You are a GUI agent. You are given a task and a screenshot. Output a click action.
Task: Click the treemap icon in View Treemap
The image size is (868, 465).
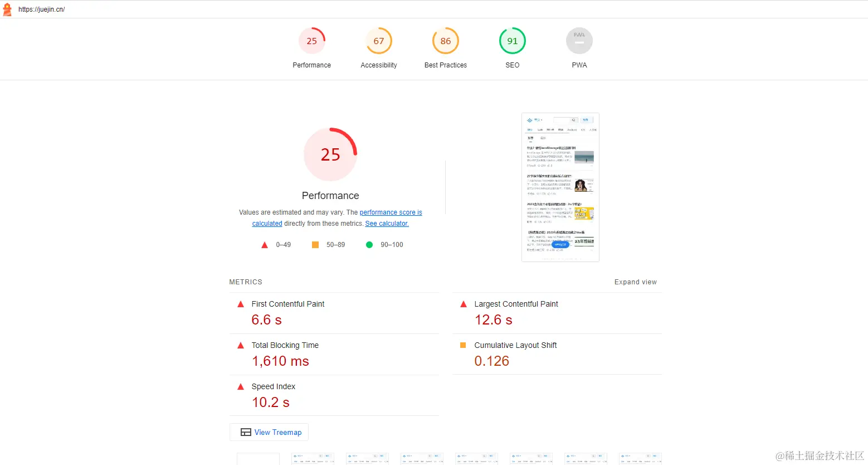point(246,432)
